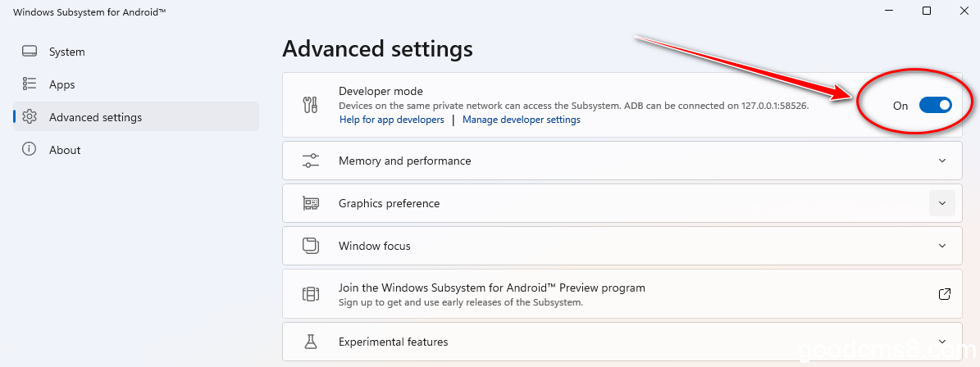Click the Preview program icon
980x367 pixels.
pos(311,294)
